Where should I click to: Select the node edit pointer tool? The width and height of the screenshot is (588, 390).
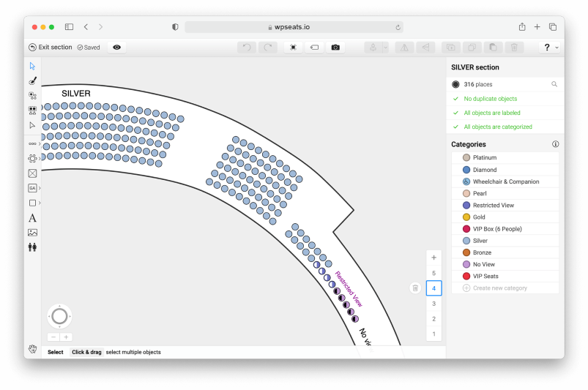click(32, 125)
